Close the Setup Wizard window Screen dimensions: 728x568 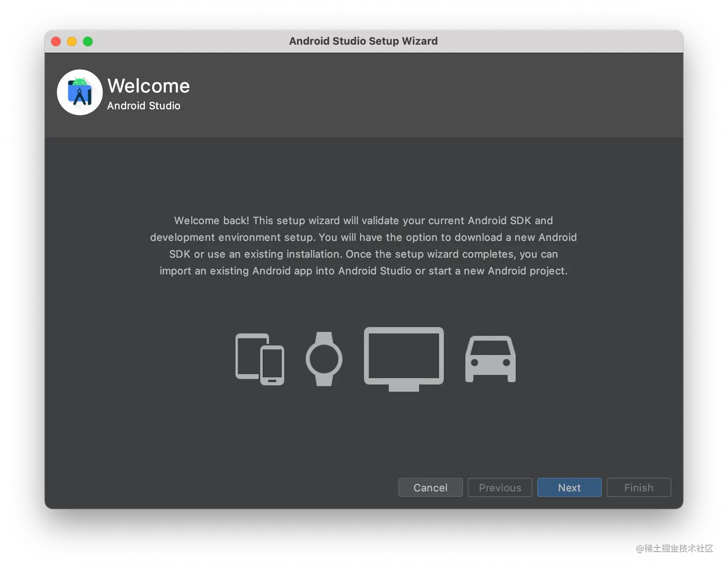[56, 41]
